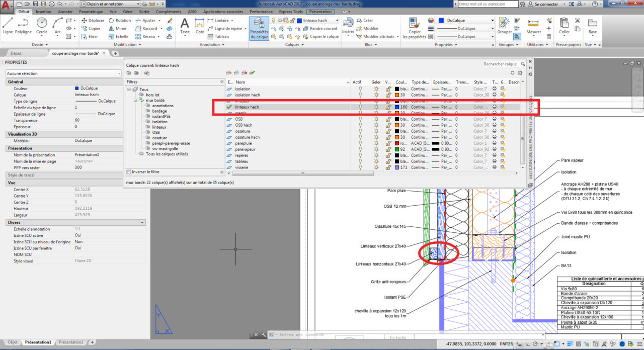
Task: Click the Rotation tool
Action: point(120,21)
